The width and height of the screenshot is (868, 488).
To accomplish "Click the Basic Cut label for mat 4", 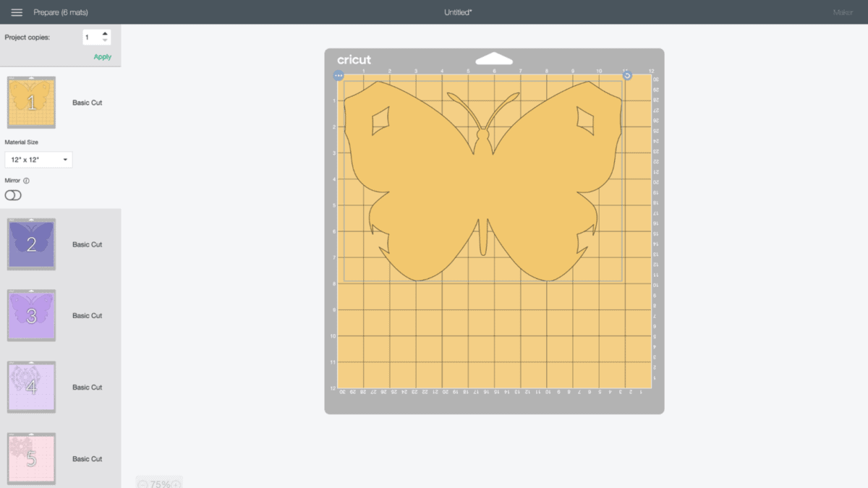I will click(87, 388).
